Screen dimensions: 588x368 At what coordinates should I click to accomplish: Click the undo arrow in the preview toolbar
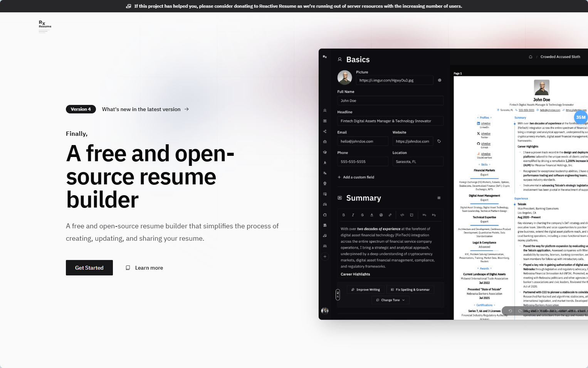pos(510,311)
